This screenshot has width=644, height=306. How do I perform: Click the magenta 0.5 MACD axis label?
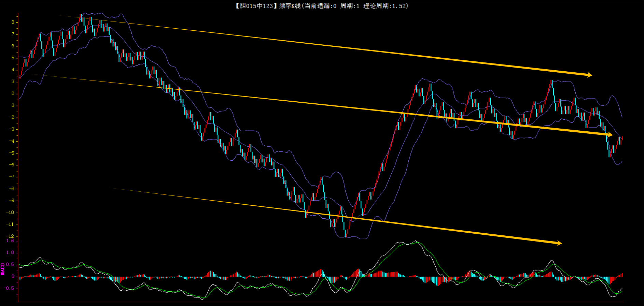coord(10,264)
